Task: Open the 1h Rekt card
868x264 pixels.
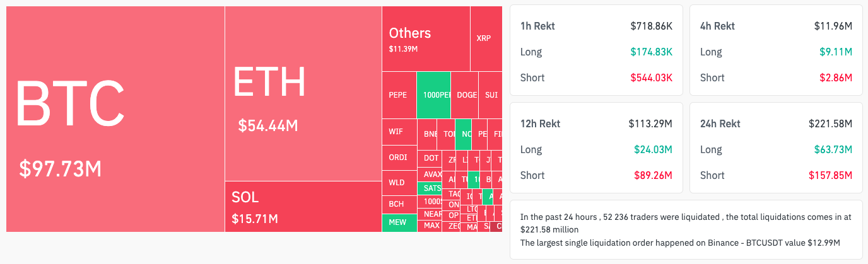Action: pyautogui.click(x=596, y=52)
